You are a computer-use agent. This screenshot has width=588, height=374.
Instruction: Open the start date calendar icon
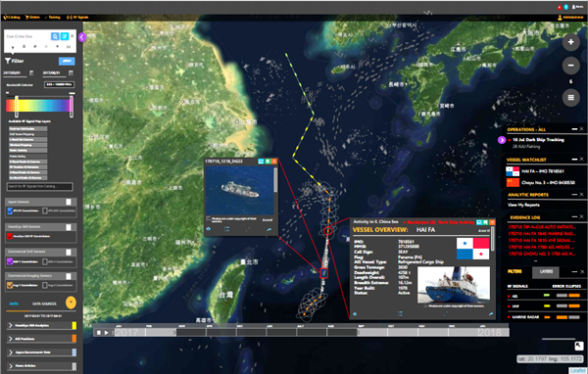[31, 73]
